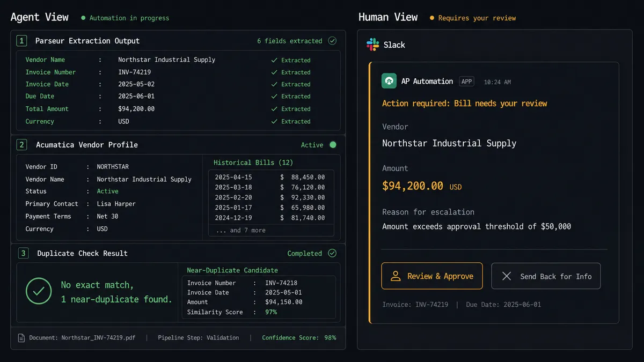Click the approval threshold escalation reason text

coord(477,226)
